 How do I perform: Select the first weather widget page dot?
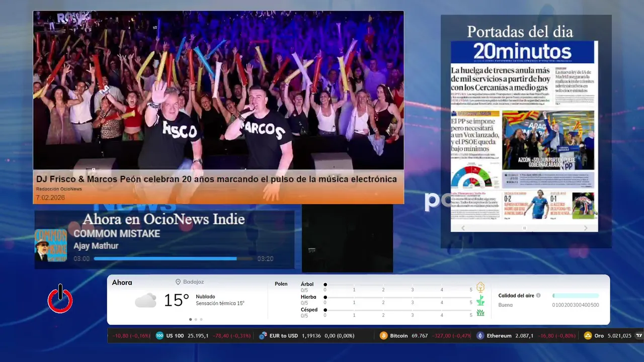[x=190, y=319]
